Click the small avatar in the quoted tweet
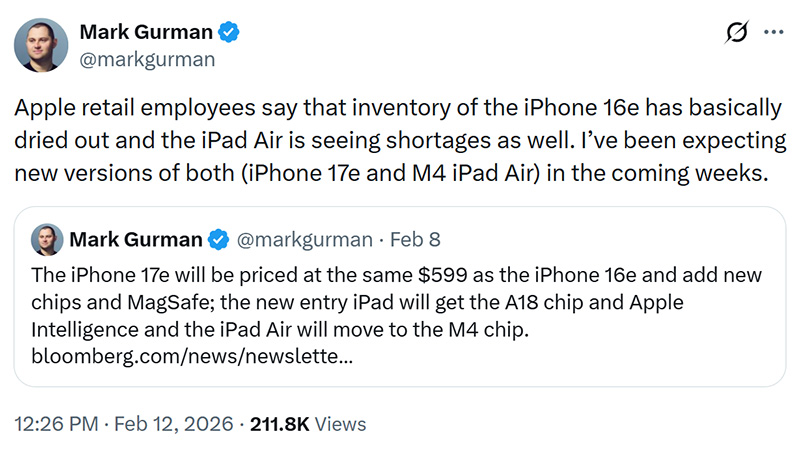The height and width of the screenshot is (452, 800). (47, 240)
